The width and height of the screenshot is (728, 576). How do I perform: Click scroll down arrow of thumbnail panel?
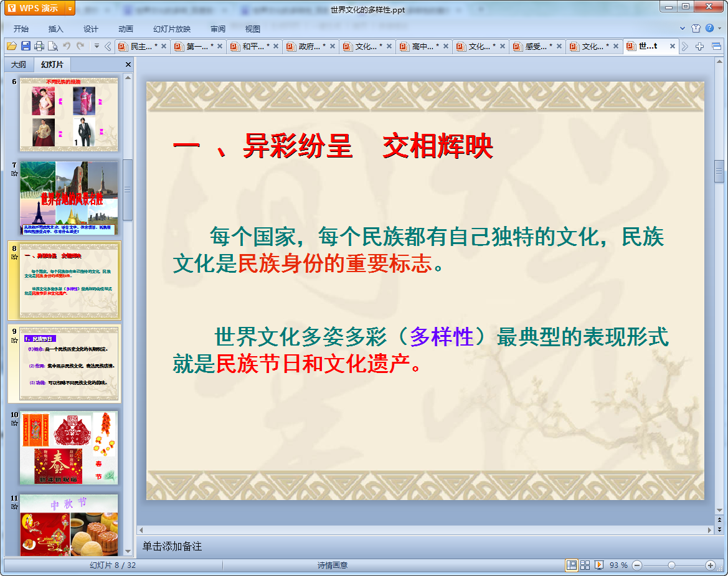click(x=128, y=551)
